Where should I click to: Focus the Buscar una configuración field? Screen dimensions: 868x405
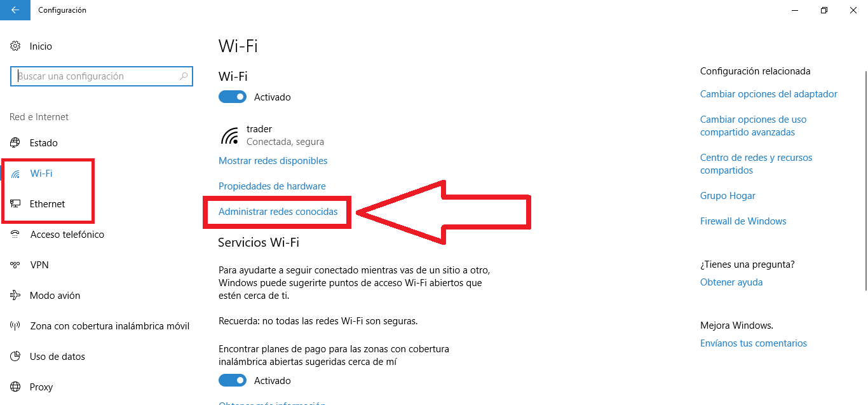pos(102,76)
